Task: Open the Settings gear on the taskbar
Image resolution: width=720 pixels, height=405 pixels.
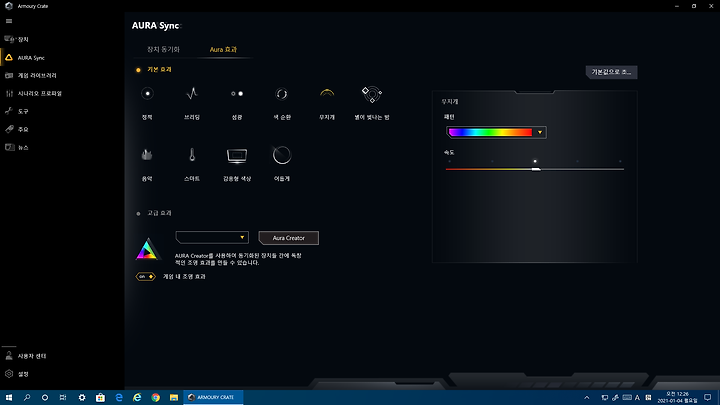Action: (82, 397)
